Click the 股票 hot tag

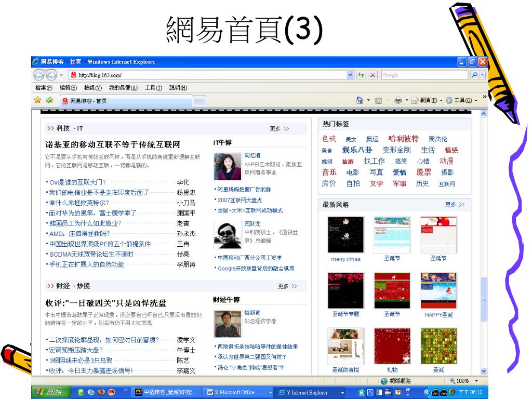[424, 172]
